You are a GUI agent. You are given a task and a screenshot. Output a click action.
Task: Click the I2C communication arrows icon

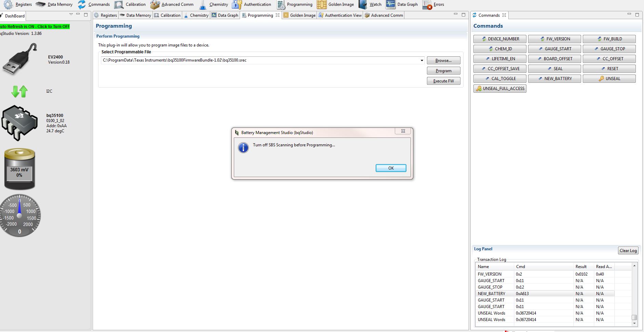coord(19,91)
